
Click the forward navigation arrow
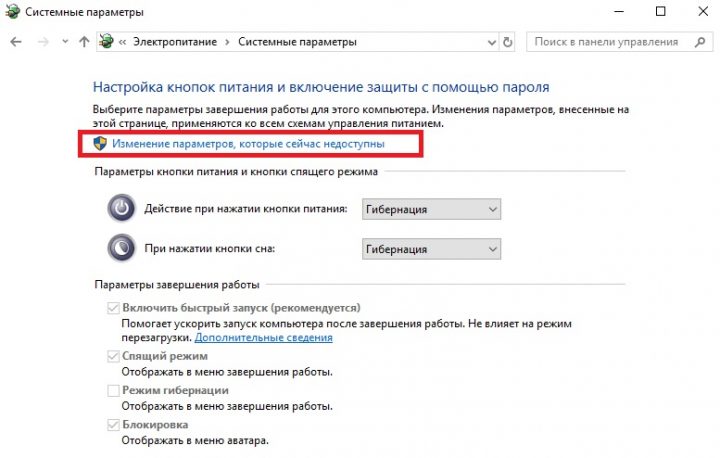click(x=42, y=42)
